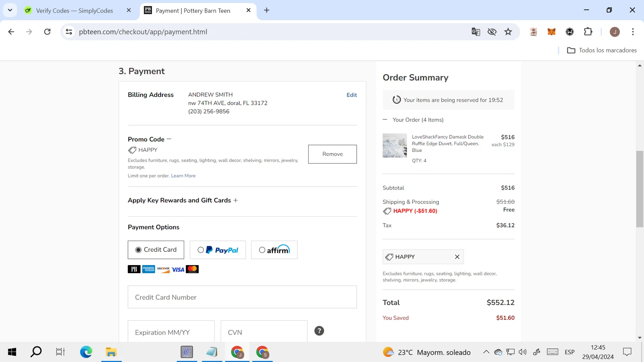Open Windows Task View
The image size is (644, 362).
click(x=60, y=352)
